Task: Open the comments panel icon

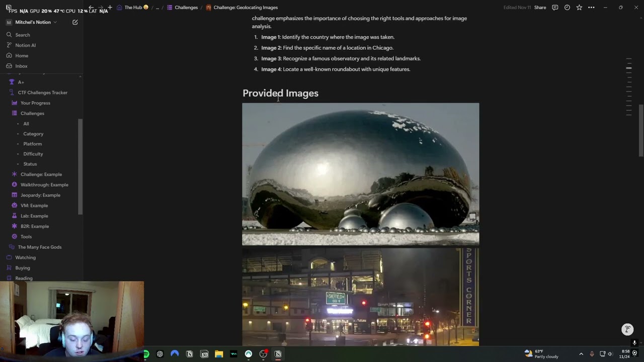Action: click(555, 8)
